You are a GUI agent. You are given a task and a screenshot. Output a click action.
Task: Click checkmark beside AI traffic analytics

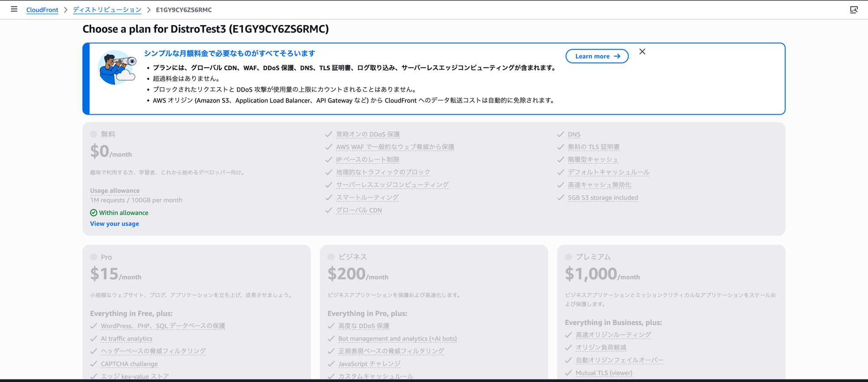click(94, 339)
